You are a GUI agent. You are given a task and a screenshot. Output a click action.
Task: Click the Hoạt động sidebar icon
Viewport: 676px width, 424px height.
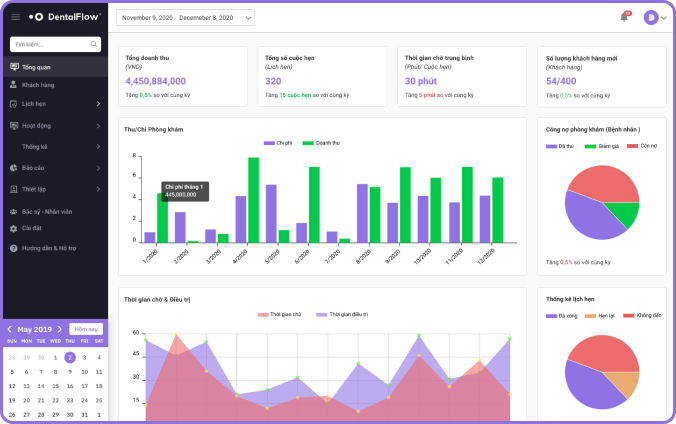(x=14, y=126)
